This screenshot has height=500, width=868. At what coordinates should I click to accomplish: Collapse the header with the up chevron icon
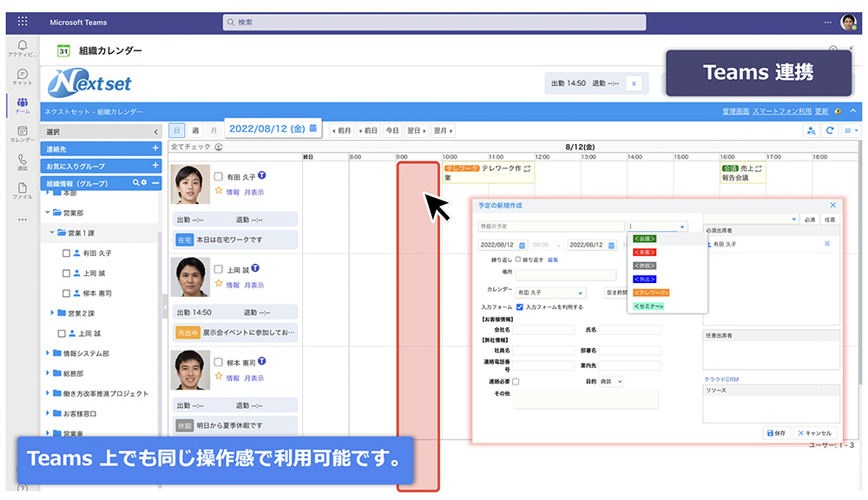pos(853,111)
